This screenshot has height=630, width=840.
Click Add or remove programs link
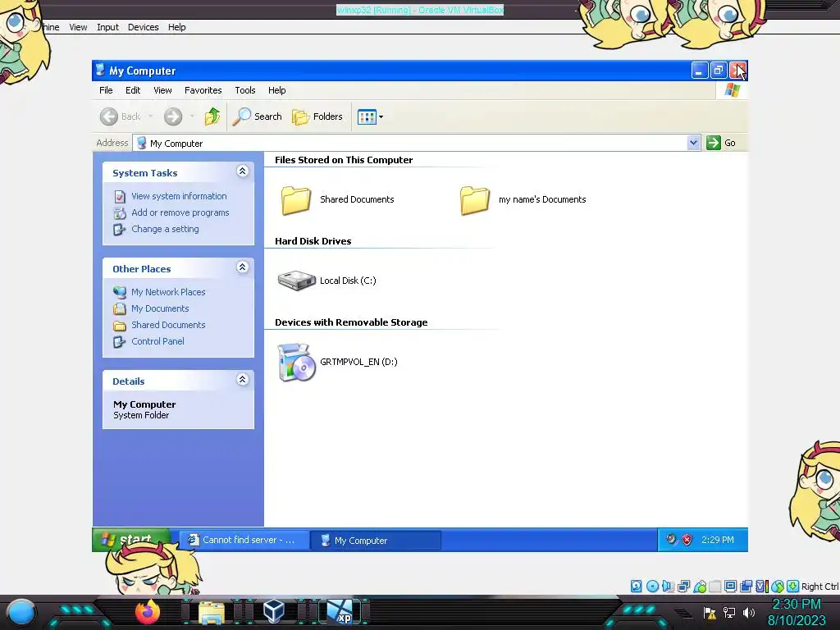tap(180, 212)
